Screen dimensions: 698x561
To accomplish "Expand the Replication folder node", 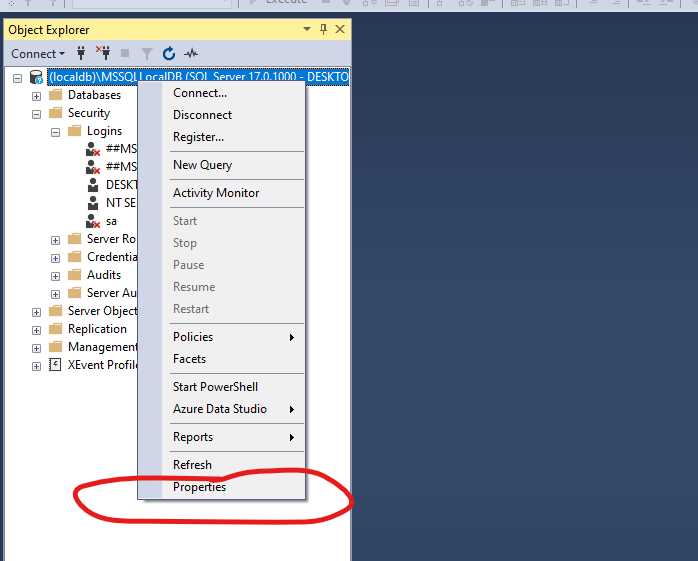I will tap(37, 330).
